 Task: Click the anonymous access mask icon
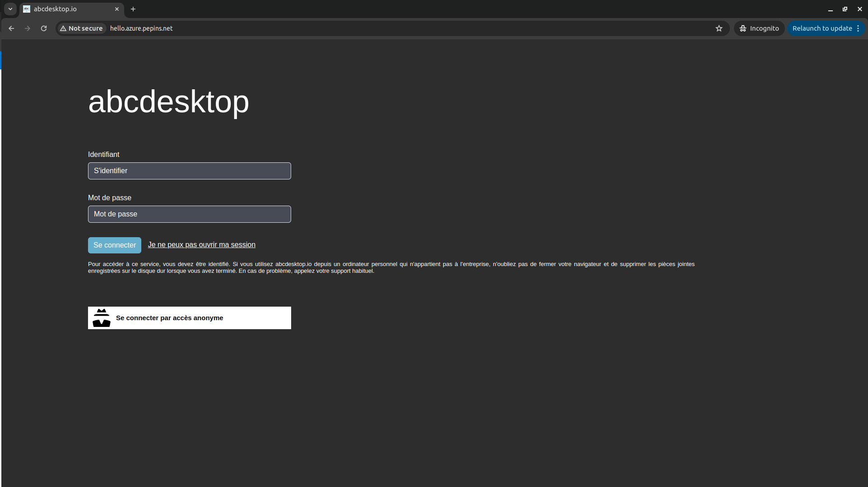[x=102, y=317]
